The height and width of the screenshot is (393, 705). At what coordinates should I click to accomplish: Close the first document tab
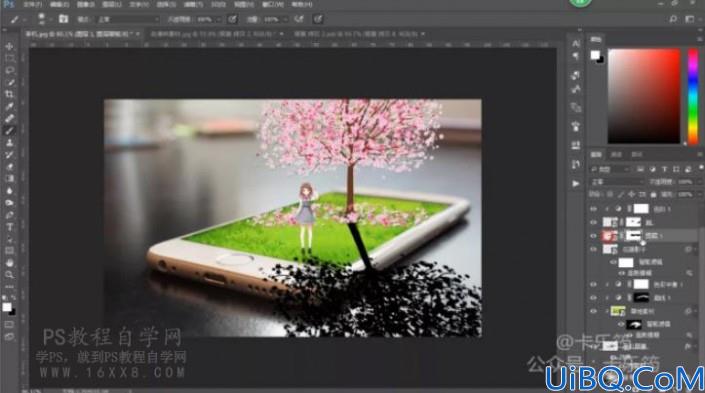click(137, 34)
